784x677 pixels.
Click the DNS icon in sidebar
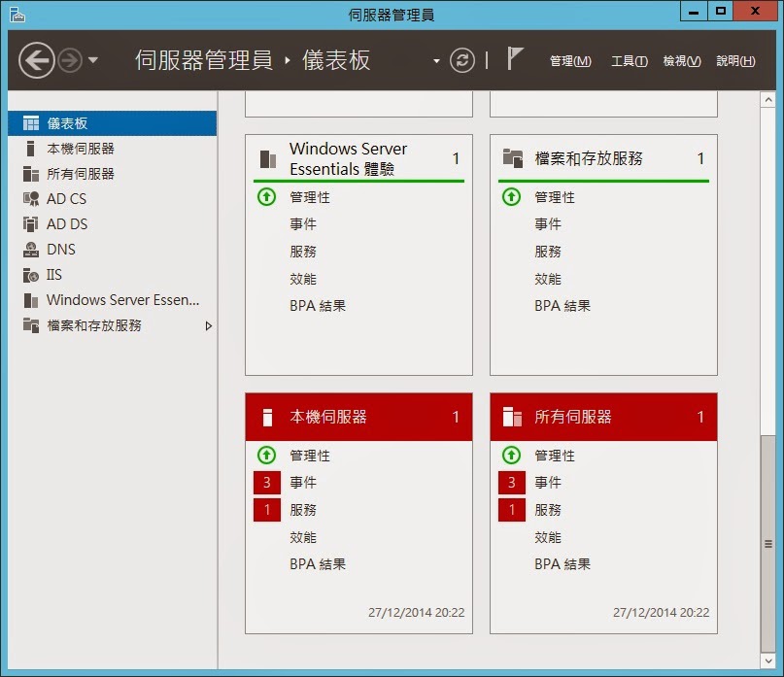coord(31,250)
